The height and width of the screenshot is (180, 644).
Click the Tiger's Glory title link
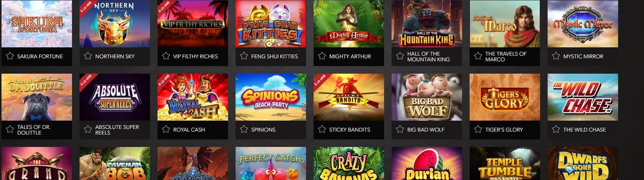[504, 130]
